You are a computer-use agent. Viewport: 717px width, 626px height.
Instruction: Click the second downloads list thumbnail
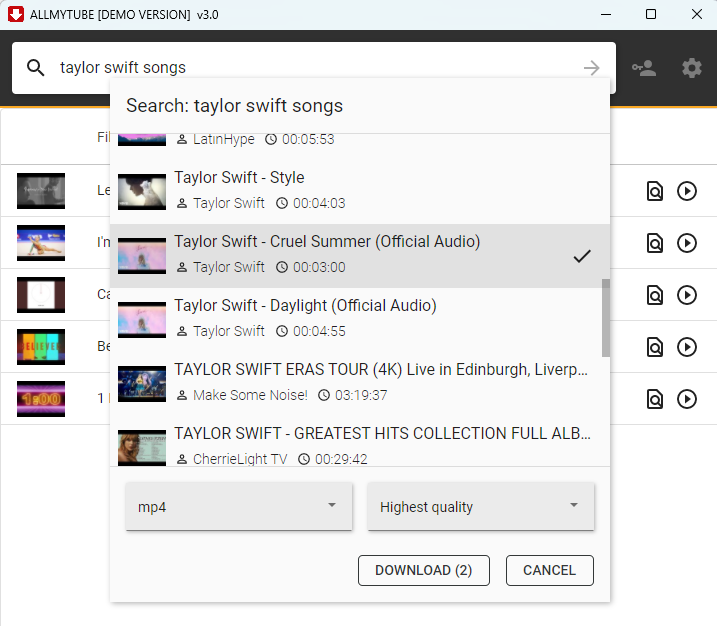(x=41, y=243)
